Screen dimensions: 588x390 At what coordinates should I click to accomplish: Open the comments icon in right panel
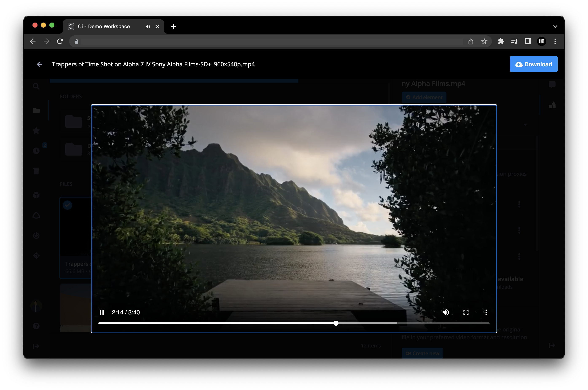552,85
